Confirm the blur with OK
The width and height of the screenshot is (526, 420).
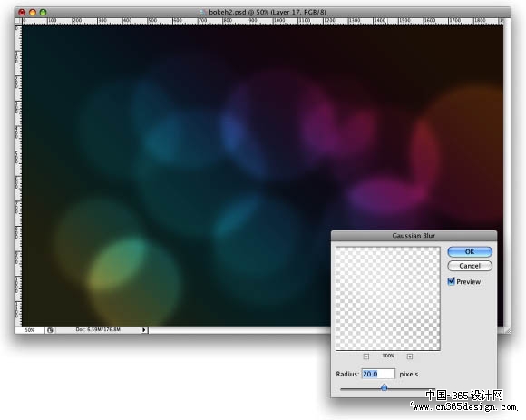470,251
